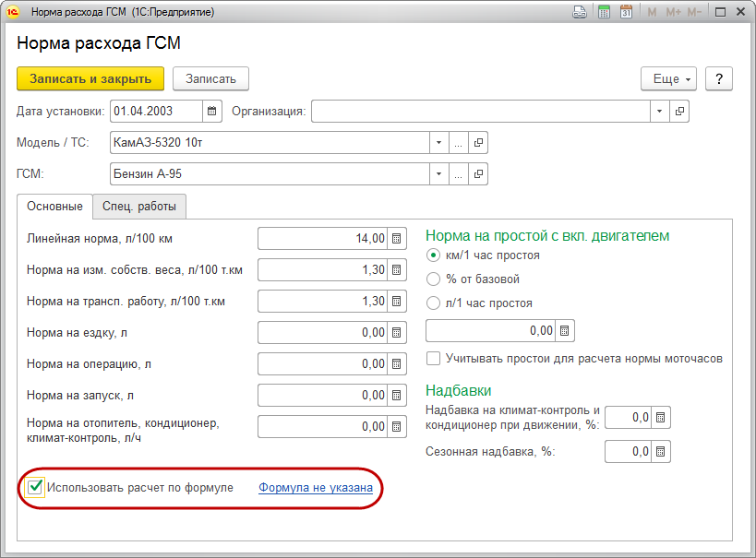The height and width of the screenshot is (558, 756).
Task: Click the климат-контроль надбавка value field
Action: pyautogui.click(x=629, y=417)
